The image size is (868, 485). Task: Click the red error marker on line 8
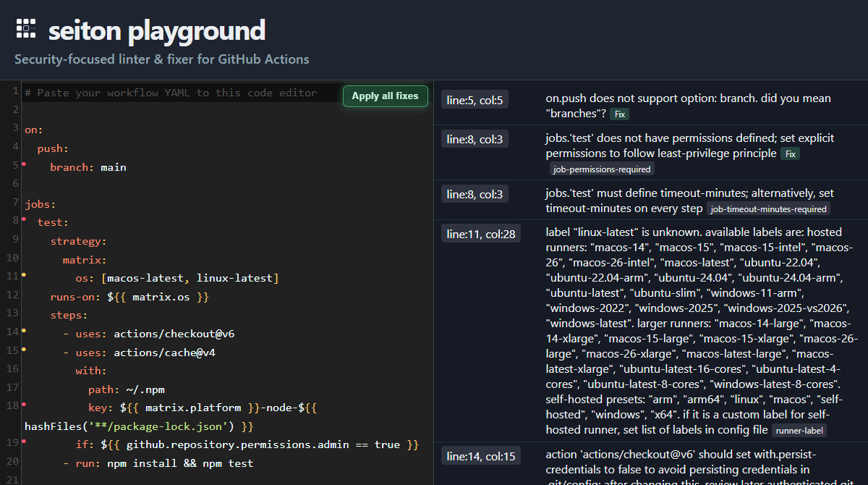(x=23, y=219)
